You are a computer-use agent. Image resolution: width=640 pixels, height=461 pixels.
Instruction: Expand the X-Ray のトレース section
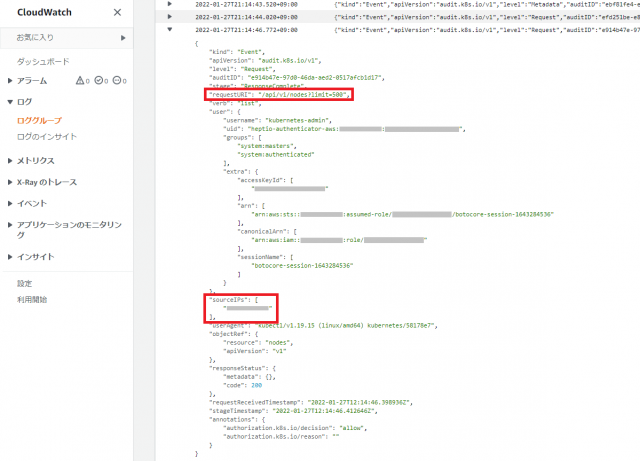(x=10, y=182)
